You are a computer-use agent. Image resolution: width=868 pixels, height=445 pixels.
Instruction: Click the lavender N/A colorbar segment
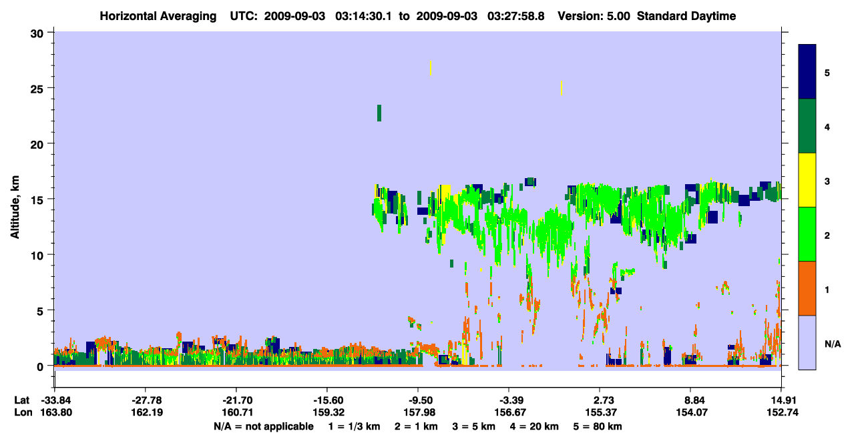click(807, 342)
